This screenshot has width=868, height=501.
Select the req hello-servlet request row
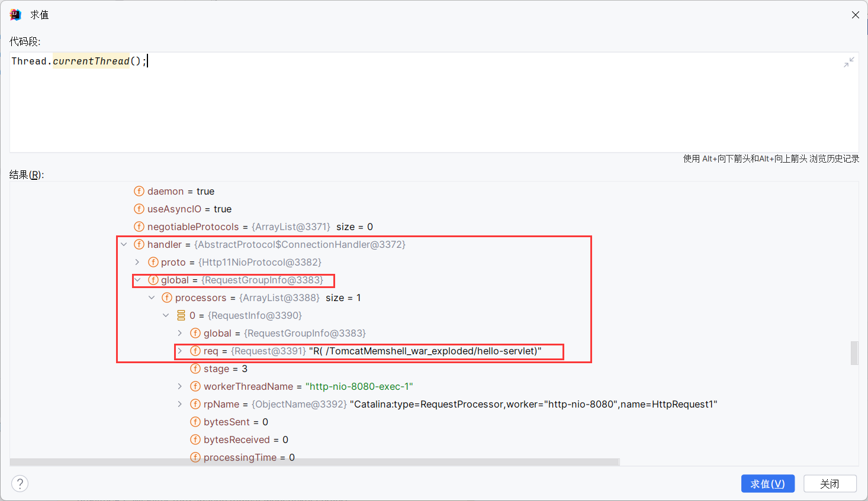click(434, 351)
